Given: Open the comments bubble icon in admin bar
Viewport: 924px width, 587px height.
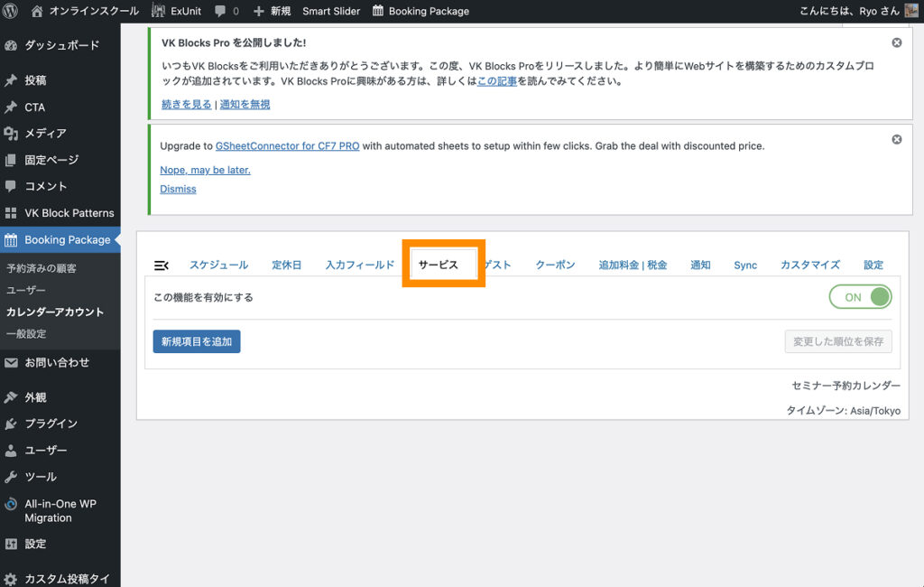Looking at the screenshot, I should tap(220, 11).
